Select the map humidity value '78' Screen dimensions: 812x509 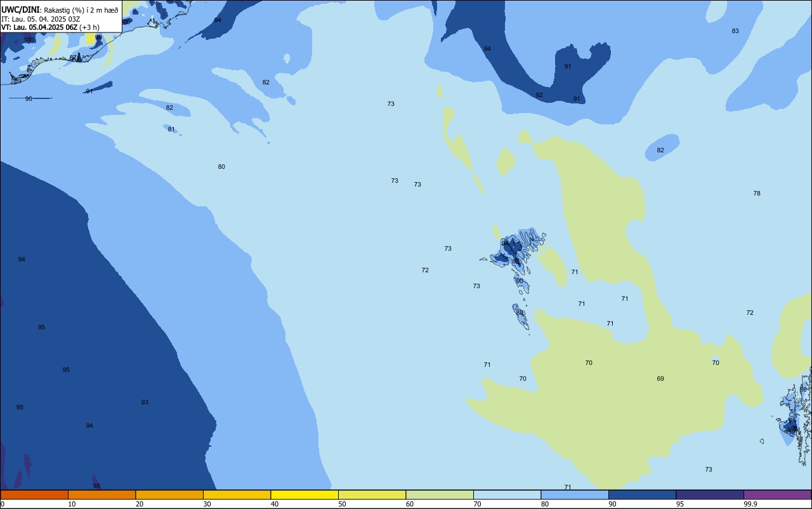(x=757, y=194)
